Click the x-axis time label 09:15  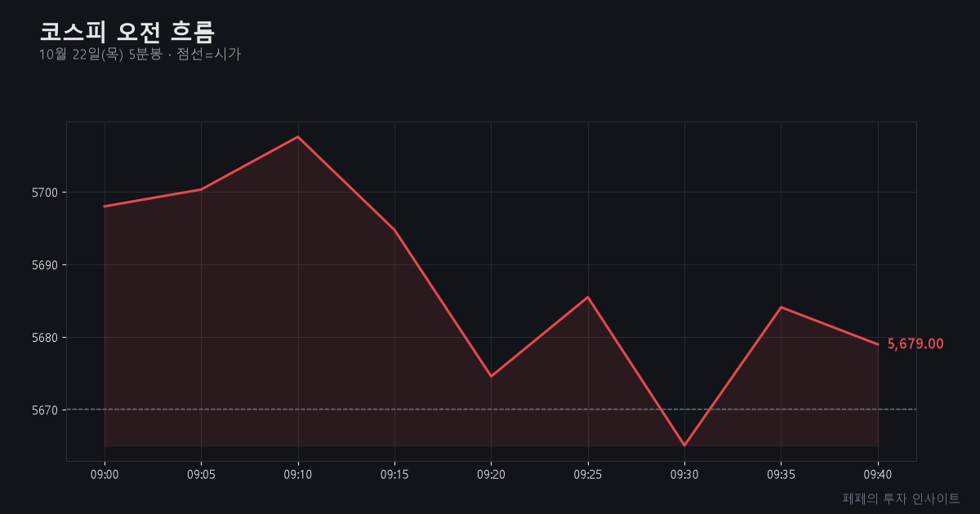click(394, 473)
